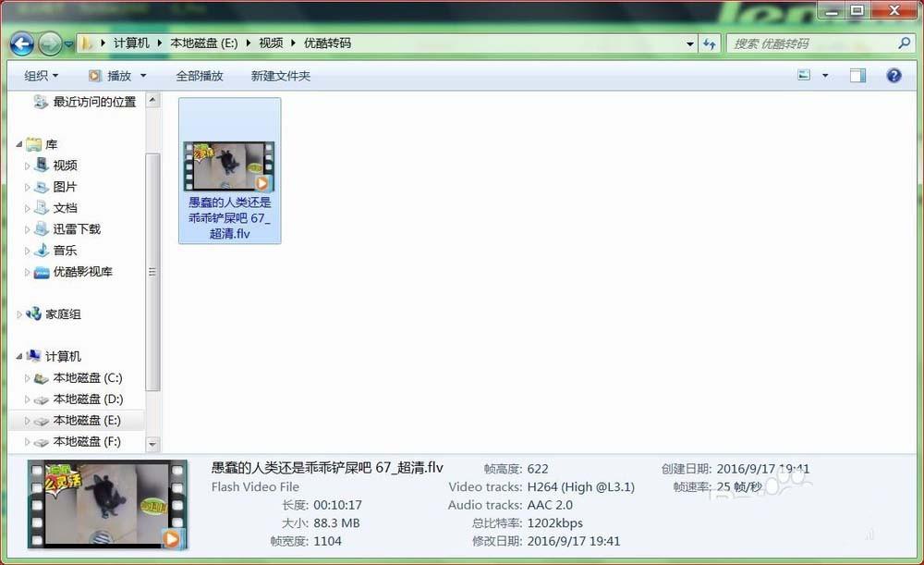Expand the 视频 library in the sidebar

click(x=28, y=165)
